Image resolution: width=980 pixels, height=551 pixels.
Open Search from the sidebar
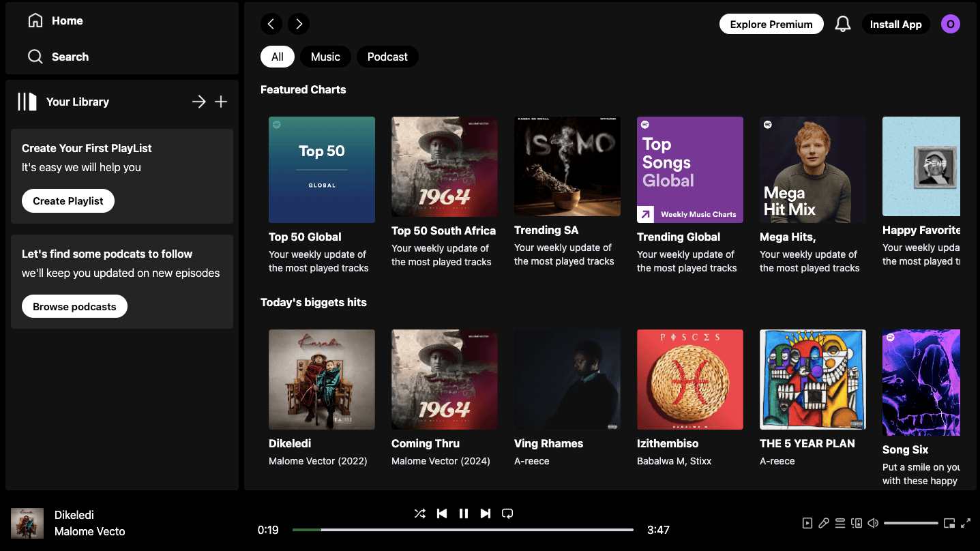[35, 57]
